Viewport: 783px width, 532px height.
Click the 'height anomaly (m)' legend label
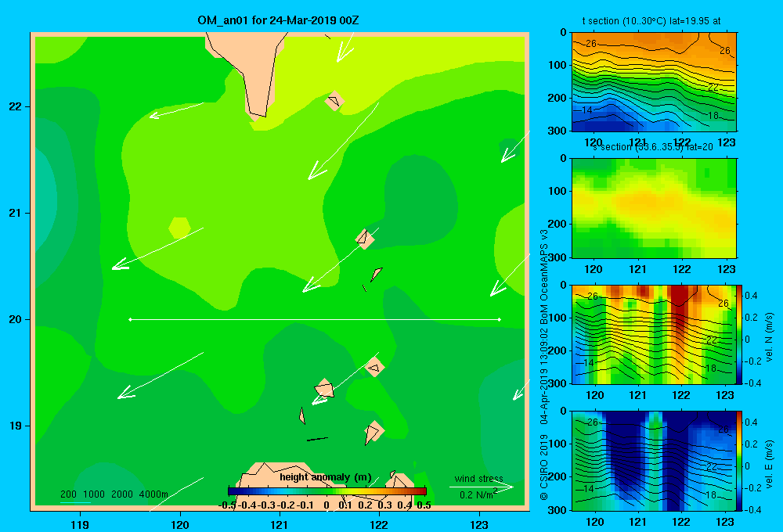coord(325,477)
